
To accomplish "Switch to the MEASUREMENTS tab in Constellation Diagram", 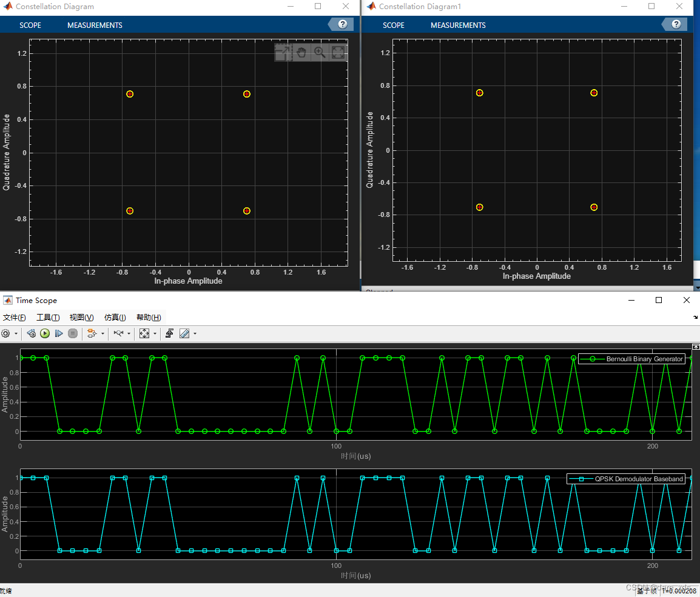I will point(95,25).
